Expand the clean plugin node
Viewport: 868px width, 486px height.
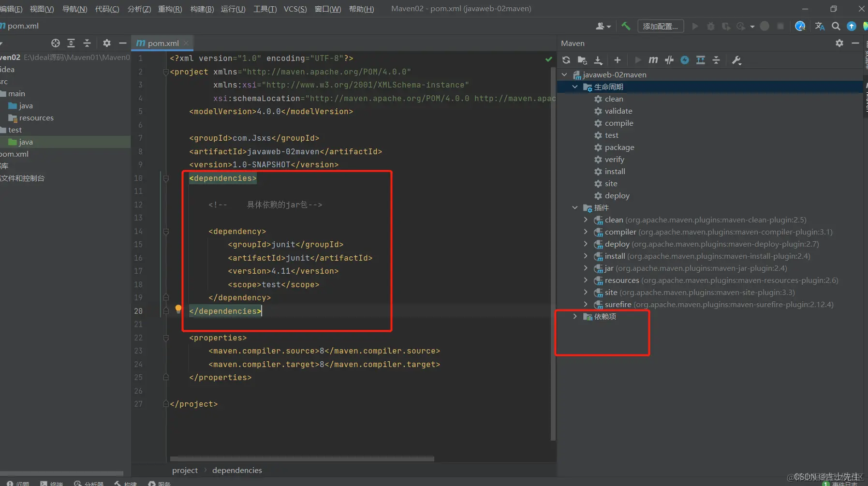pos(586,220)
